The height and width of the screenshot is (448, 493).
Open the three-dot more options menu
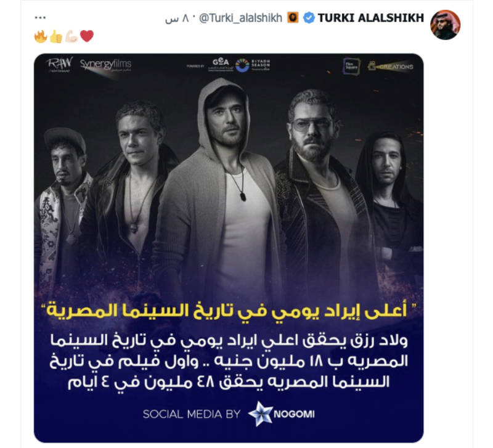point(40,18)
